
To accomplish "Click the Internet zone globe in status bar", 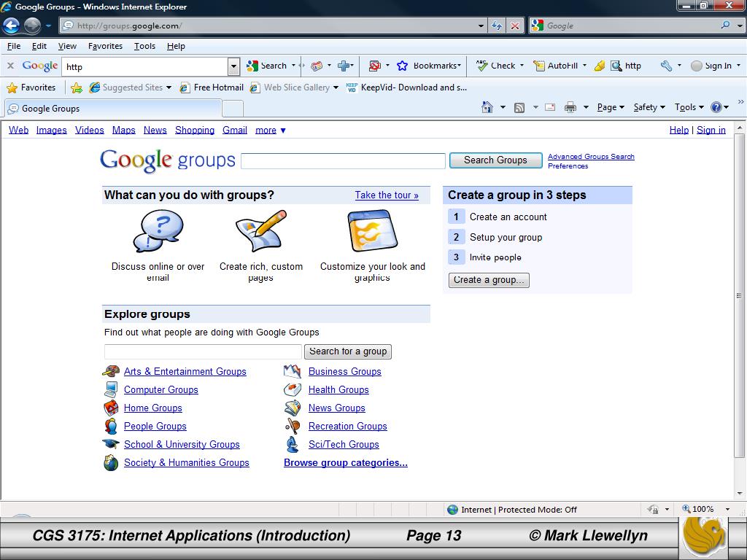I will coord(452,510).
